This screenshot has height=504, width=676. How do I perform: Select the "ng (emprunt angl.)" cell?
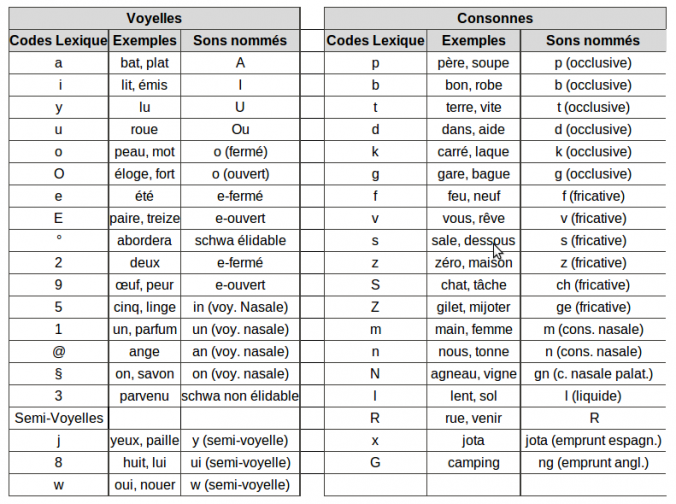coord(593,463)
